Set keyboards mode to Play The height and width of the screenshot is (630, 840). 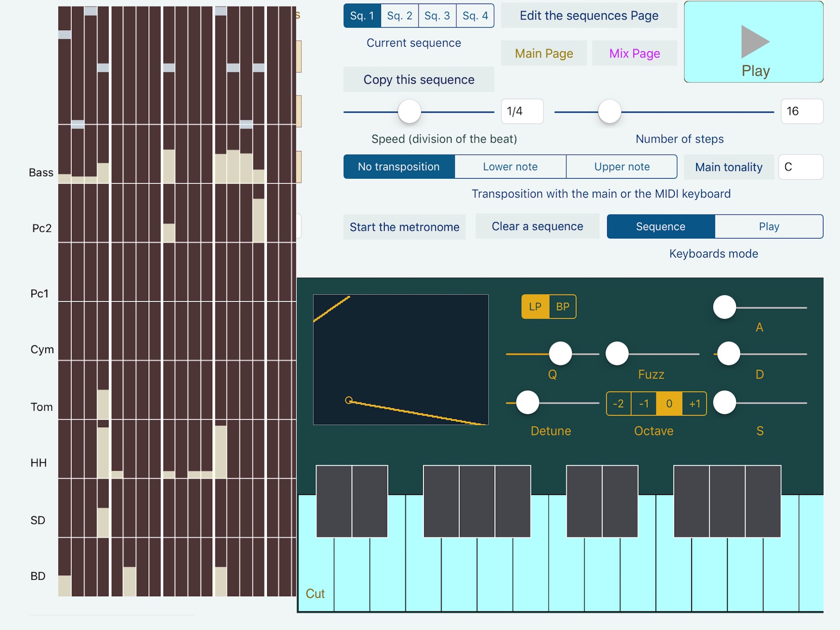[769, 226]
